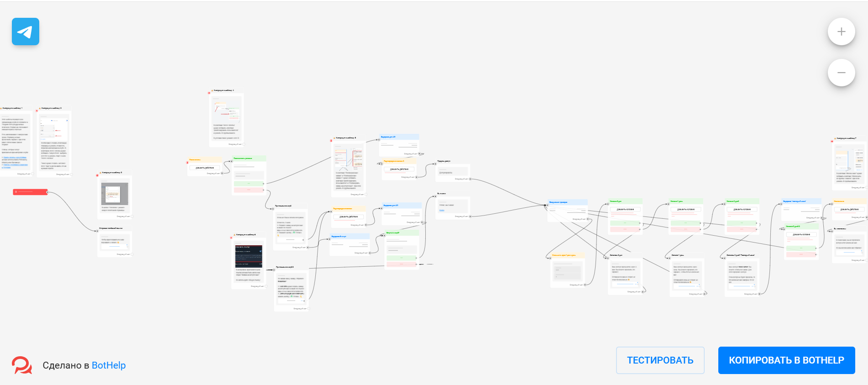The height and width of the screenshot is (385, 868).
Task: Zoom out with the minus button
Action: click(841, 73)
